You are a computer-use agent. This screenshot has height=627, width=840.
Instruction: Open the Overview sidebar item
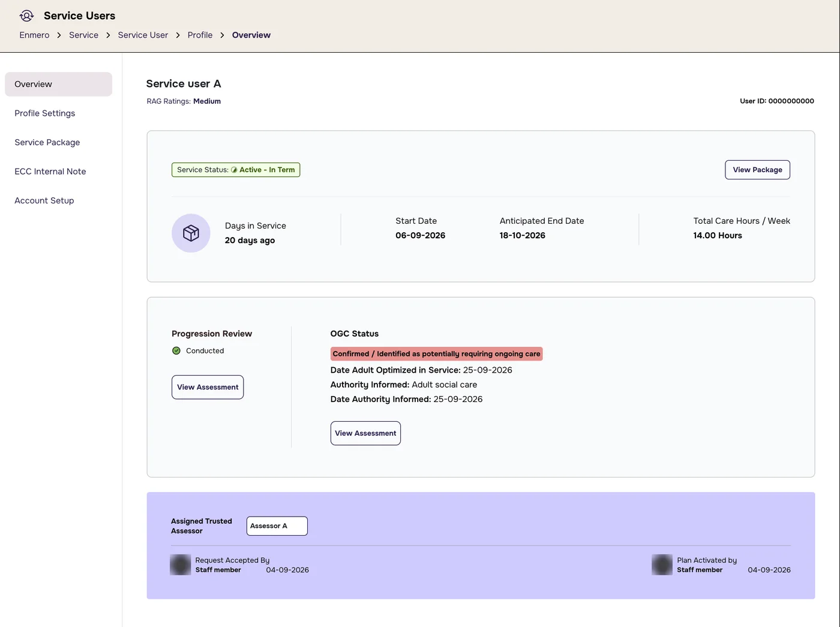58,84
